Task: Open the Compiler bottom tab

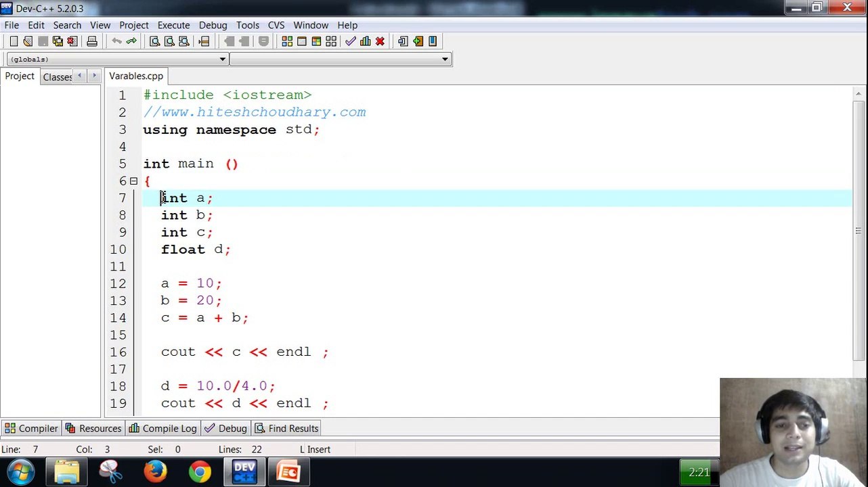Action: (32, 428)
